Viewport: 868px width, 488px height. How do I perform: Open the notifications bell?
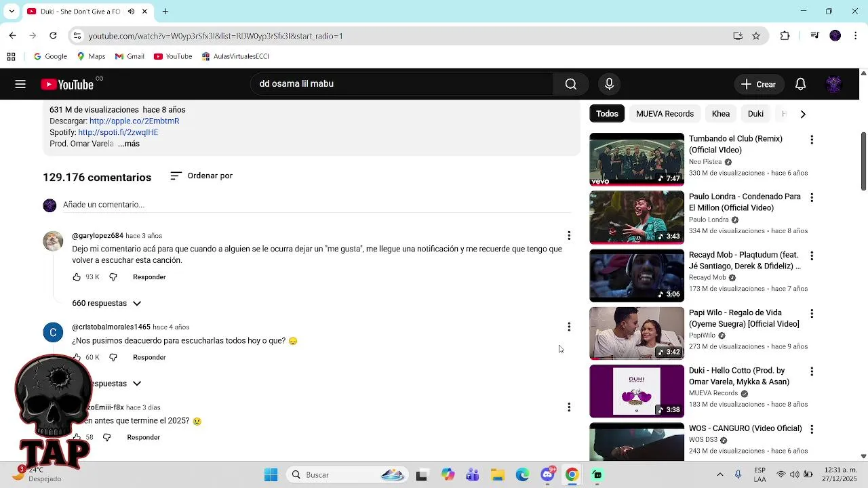(x=800, y=84)
